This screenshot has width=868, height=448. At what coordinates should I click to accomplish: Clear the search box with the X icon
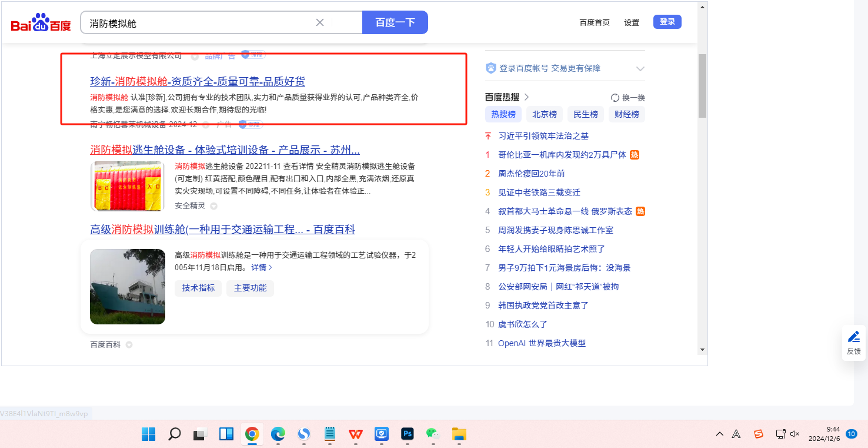320,23
